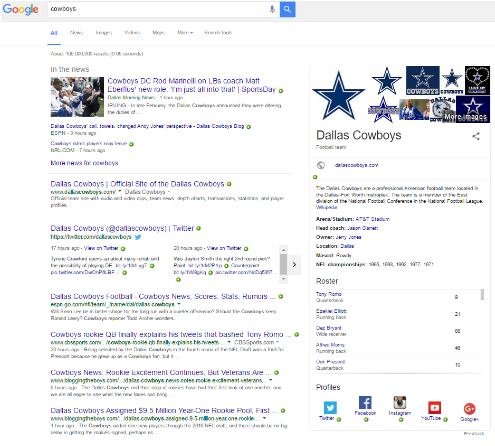The width and height of the screenshot is (495, 446).
Task: Click the share icon beside Dallas Cowboys
Action: (x=476, y=136)
